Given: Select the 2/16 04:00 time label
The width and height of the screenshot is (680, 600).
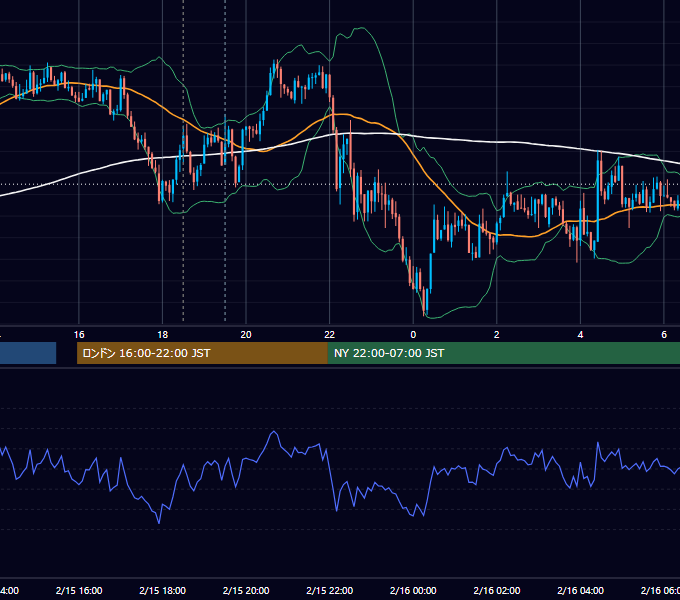Looking at the screenshot, I should point(580,590).
